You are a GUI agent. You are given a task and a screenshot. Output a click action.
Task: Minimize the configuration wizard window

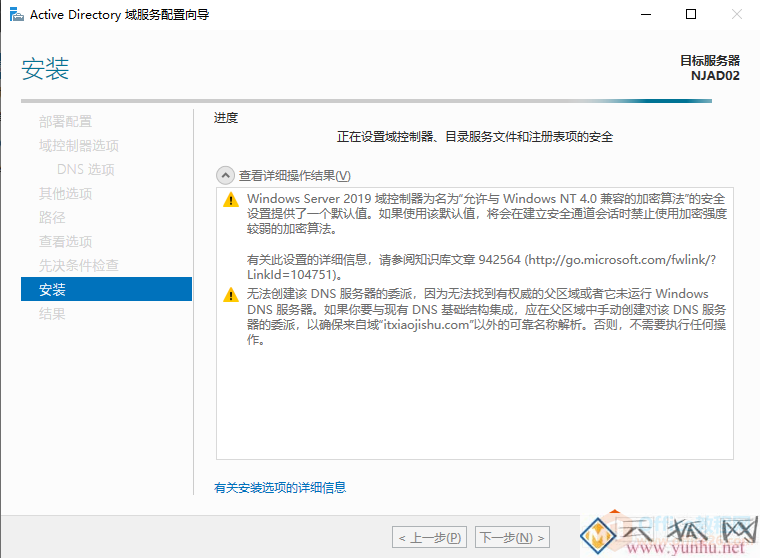(x=646, y=15)
